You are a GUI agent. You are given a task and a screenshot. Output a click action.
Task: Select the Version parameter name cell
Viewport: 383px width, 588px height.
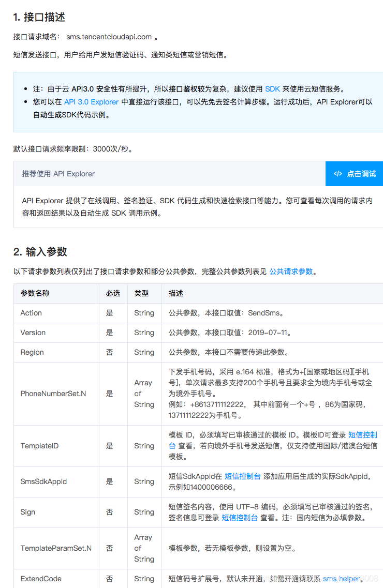[x=56, y=333]
